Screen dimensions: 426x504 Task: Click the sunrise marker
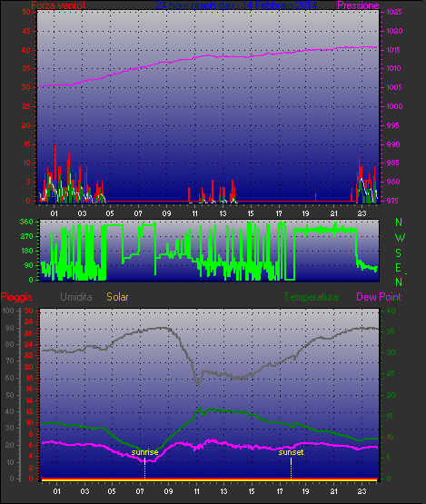click(144, 452)
